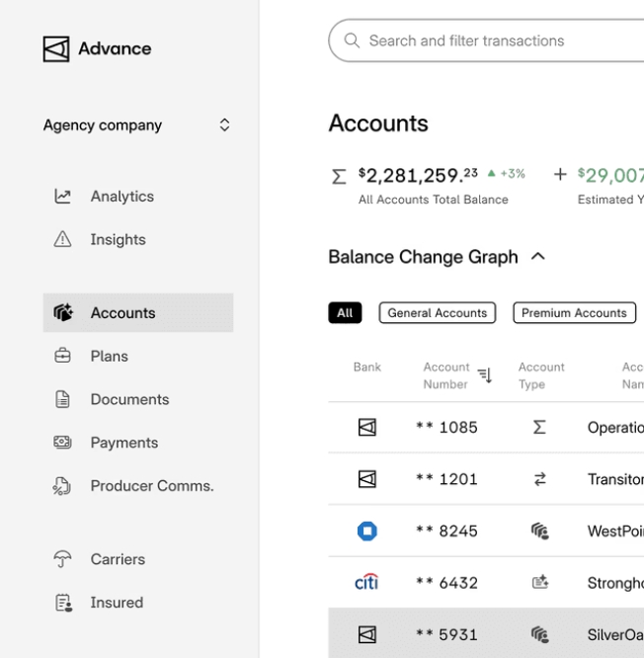Click Advance bank logo in row 1201

pos(367,479)
